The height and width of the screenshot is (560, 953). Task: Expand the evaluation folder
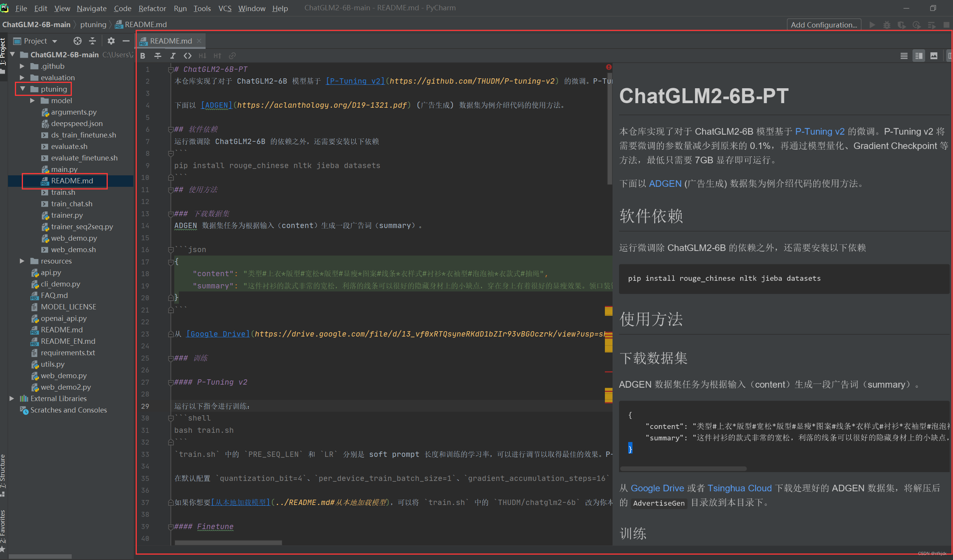[22, 78]
